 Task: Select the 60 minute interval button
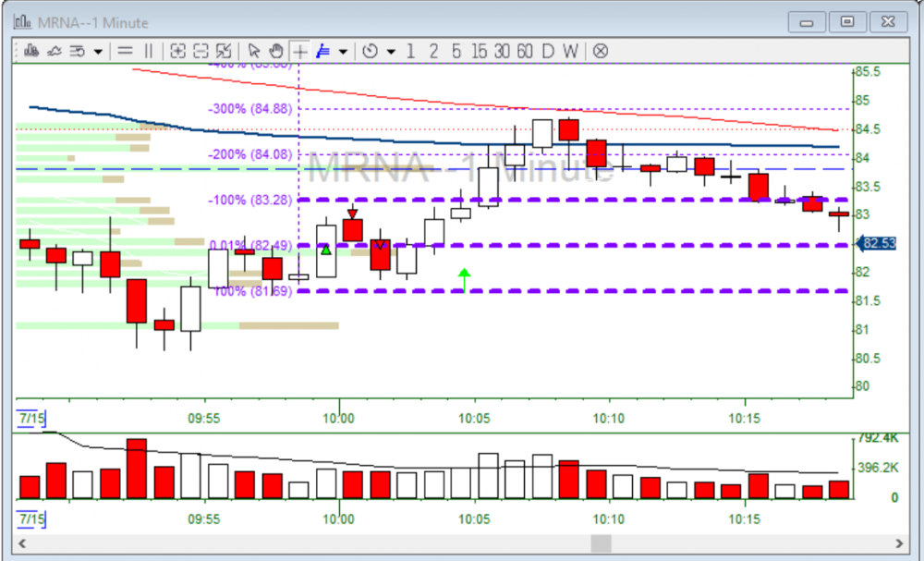click(x=524, y=51)
